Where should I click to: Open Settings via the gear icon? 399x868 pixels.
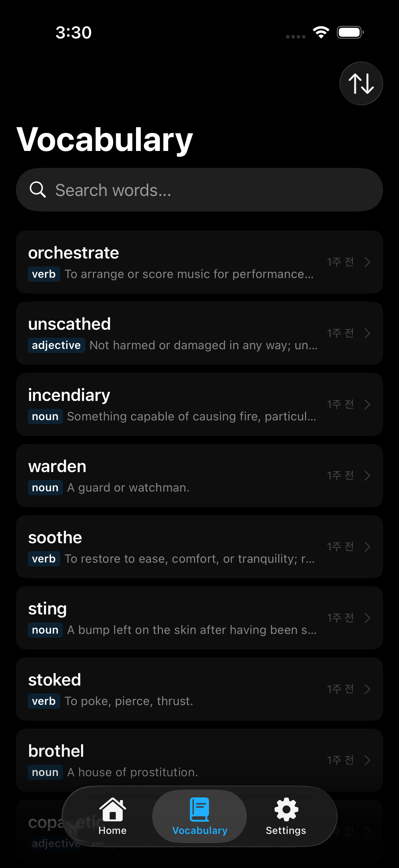tap(286, 809)
